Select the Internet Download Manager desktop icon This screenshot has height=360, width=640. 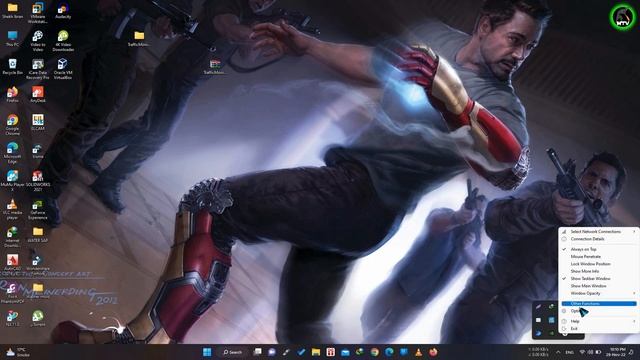(x=12, y=237)
